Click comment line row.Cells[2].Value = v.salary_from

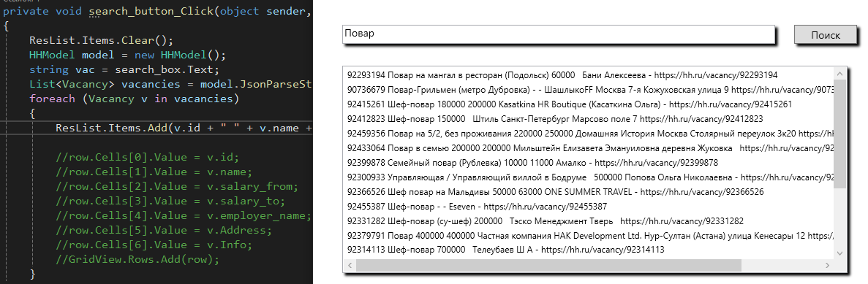click(x=177, y=186)
